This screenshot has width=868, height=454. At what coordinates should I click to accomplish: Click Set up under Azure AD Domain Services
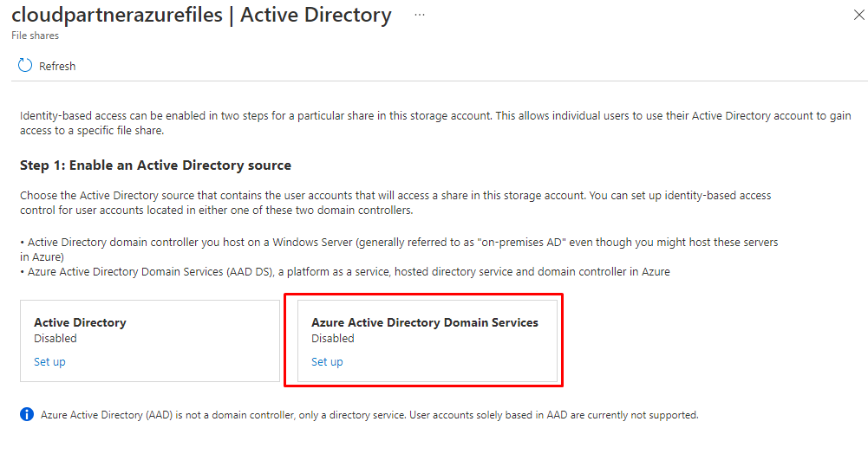tap(327, 362)
